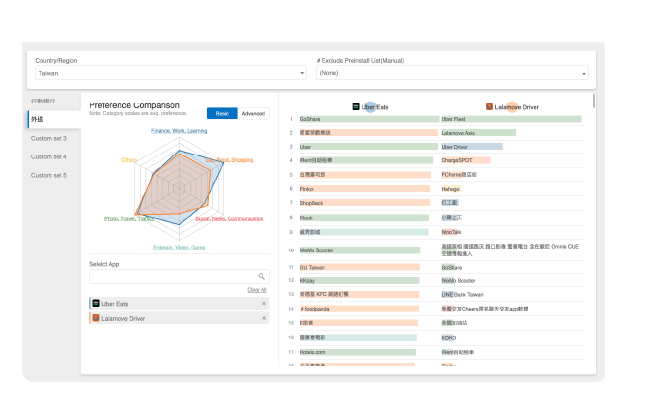Click the Clear All link
The width and height of the screenshot is (650, 414).
pos(257,290)
